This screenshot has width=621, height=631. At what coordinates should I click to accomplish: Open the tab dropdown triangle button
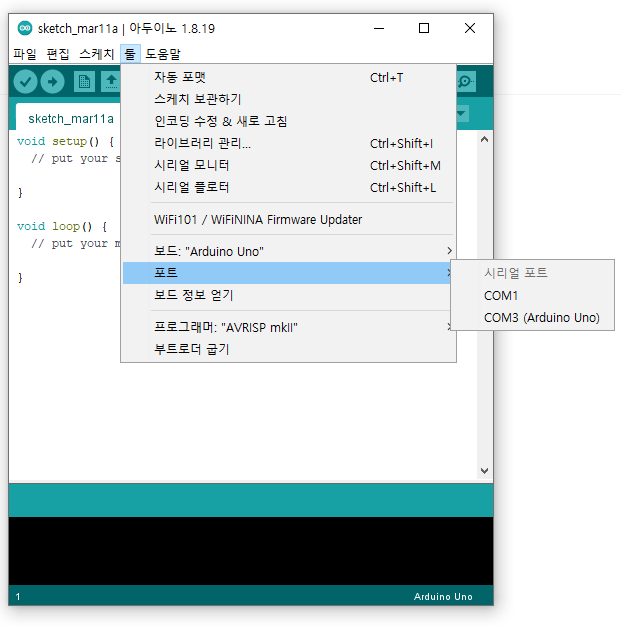[x=462, y=113]
